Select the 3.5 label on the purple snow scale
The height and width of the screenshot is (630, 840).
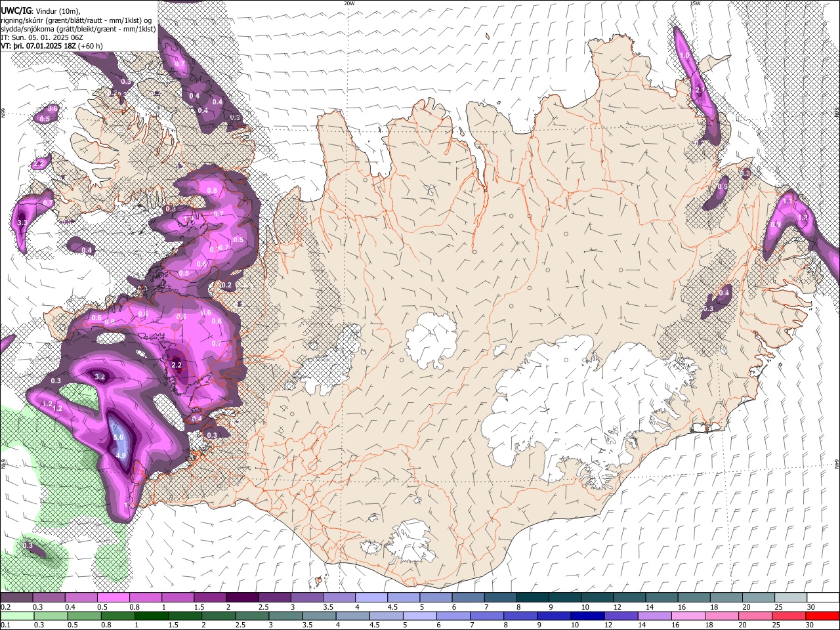[327, 607]
